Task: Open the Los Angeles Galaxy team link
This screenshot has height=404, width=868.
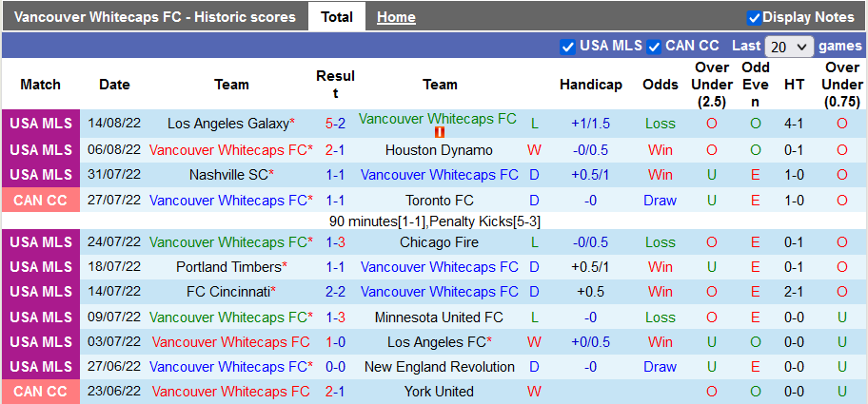Action: pyautogui.click(x=227, y=124)
